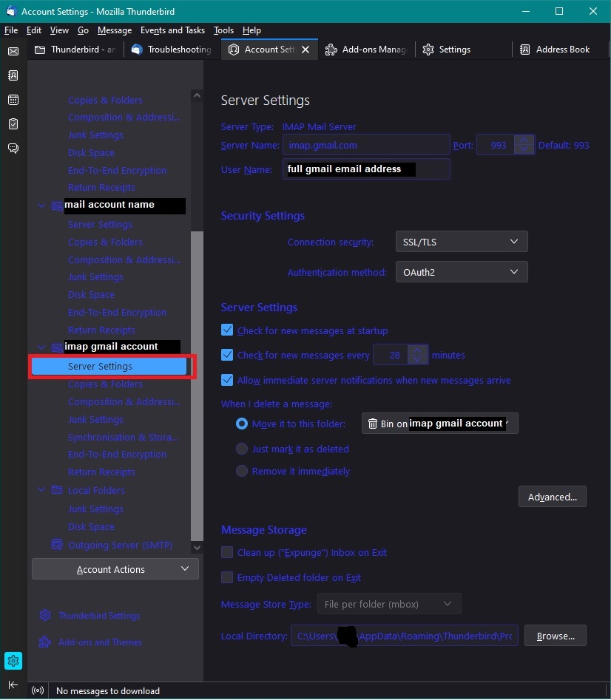Click the imap gmail account mail icon
This screenshot has width=611, height=700.
point(57,347)
